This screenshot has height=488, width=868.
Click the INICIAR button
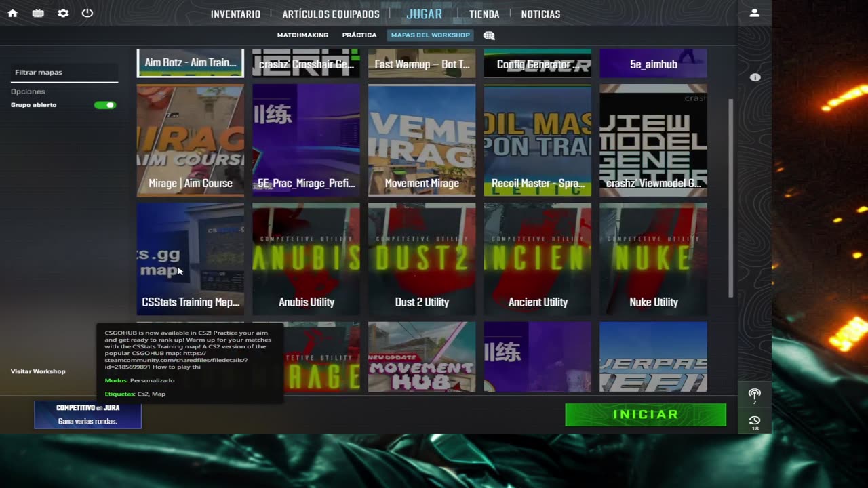(x=646, y=415)
